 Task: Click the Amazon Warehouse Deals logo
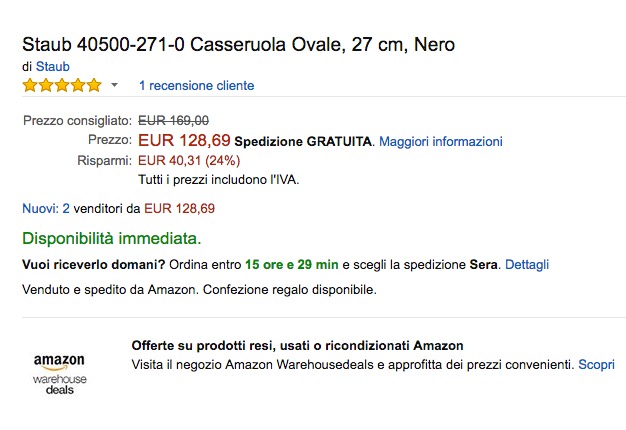pos(59,374)
